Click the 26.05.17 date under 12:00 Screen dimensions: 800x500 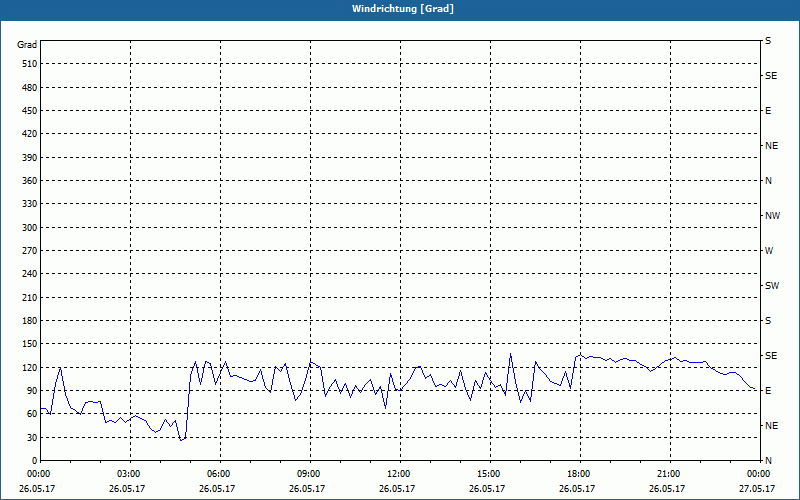(x=397, y=488)
